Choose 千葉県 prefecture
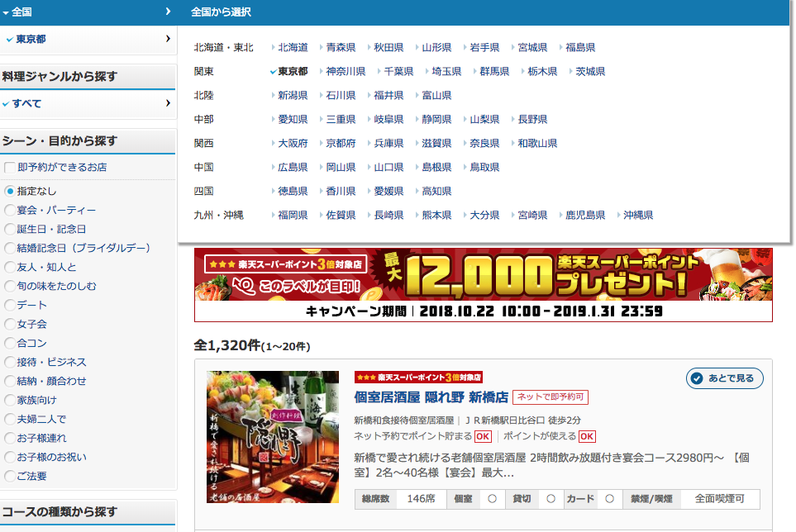This screenshot has width=796, height=532. (x=398, y=72)
